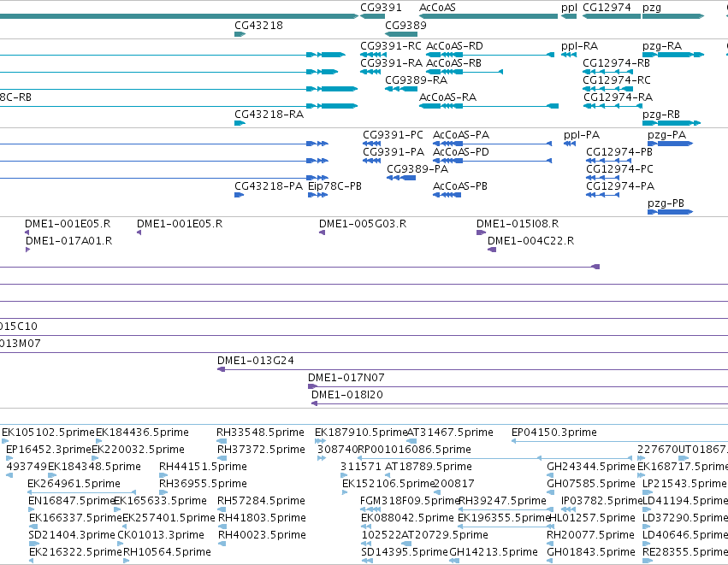Click transcript CG12974-RC
Image resolution: width=728 pixels, height=565 pixels.
[607, 89]
